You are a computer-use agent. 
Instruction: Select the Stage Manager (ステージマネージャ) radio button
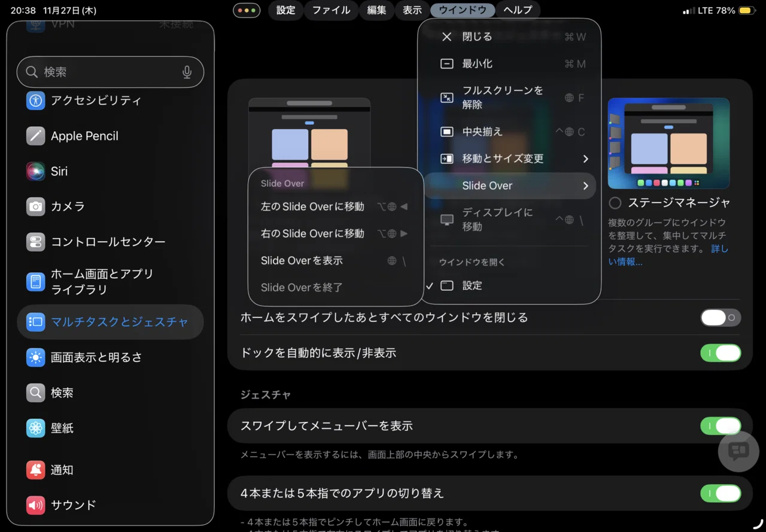(x=615, y=203)
